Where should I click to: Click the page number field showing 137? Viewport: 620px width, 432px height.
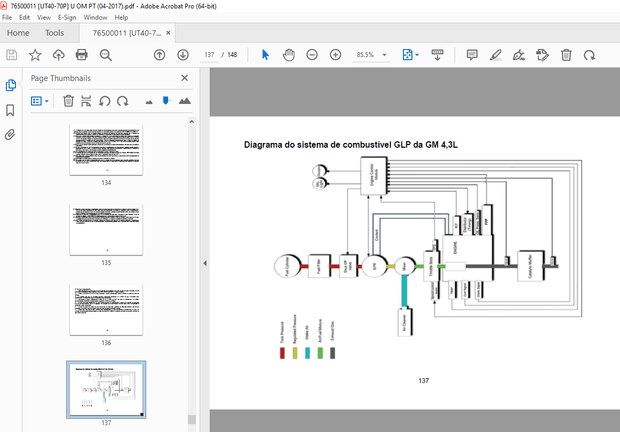209,55
